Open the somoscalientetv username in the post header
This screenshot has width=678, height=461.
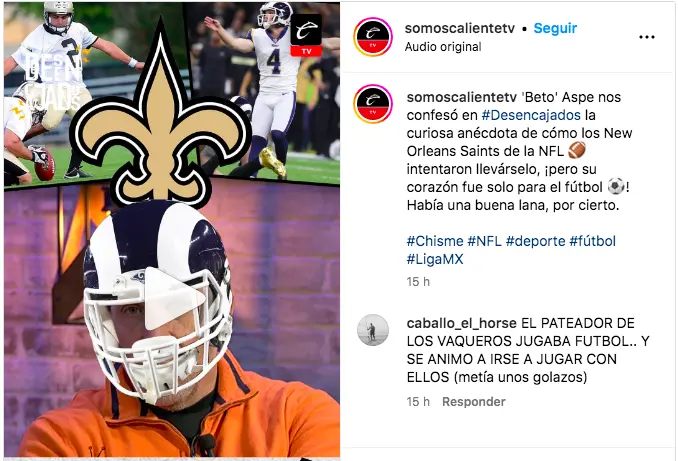point(460,28)
